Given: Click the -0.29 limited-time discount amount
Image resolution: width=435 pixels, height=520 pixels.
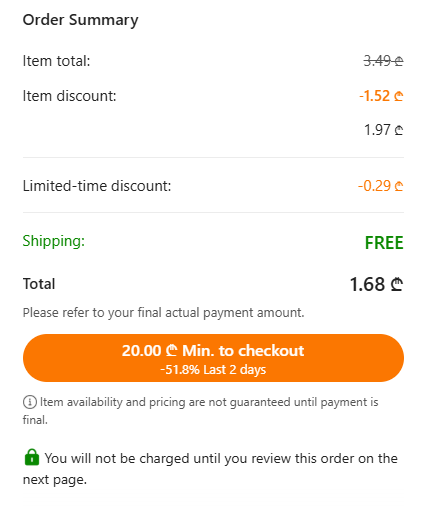Looking at the screenshot, I should point(380,186).
